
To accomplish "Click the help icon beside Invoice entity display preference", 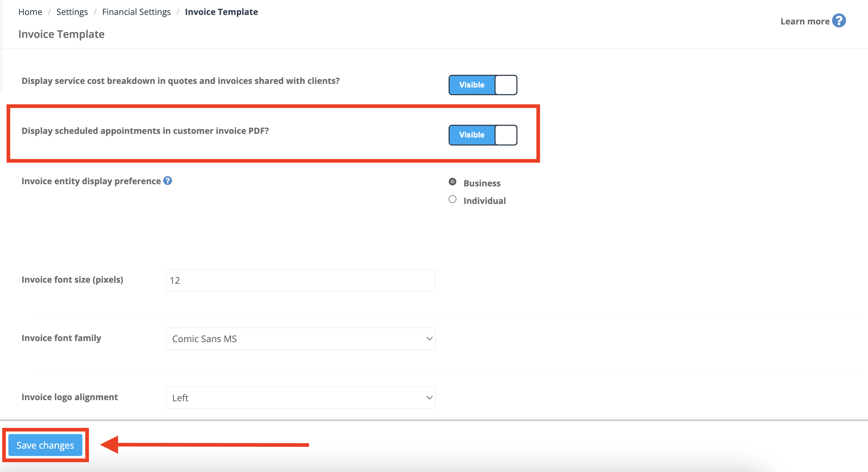I will click(x=168, y=181).
